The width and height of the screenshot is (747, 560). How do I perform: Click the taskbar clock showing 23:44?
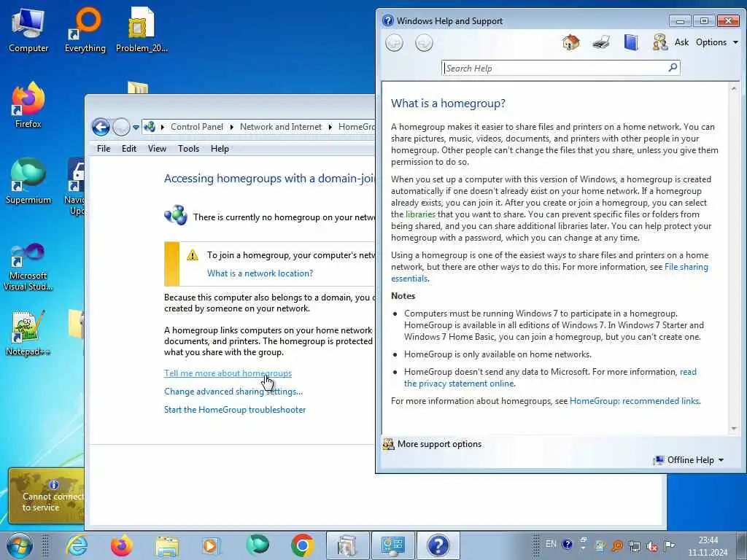point(708,546)
